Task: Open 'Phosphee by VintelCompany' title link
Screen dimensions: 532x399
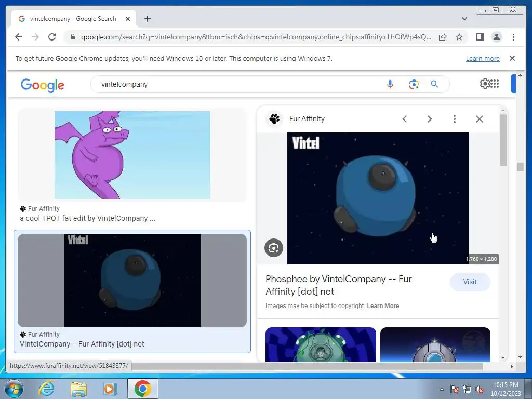Action: 339,285
